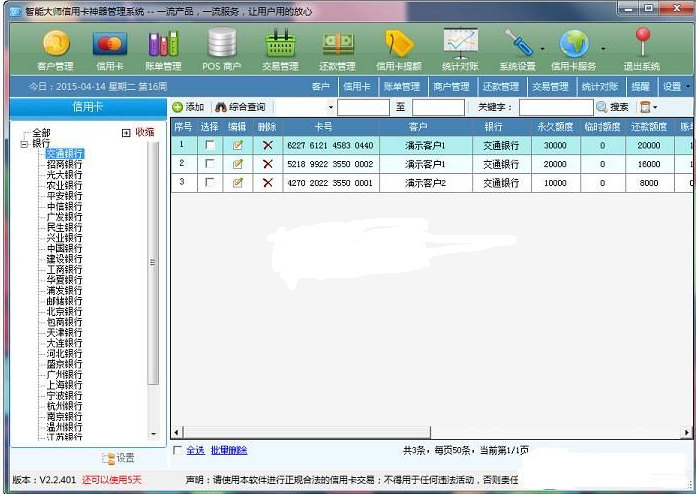Click the 永久额度 column header
696x494 pixels.
click(x=555, y=127)
